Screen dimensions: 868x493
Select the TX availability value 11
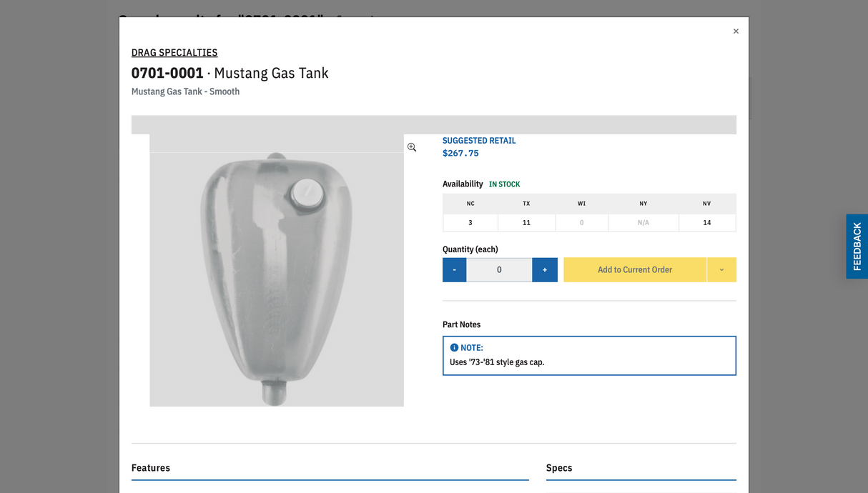[526, 223]
